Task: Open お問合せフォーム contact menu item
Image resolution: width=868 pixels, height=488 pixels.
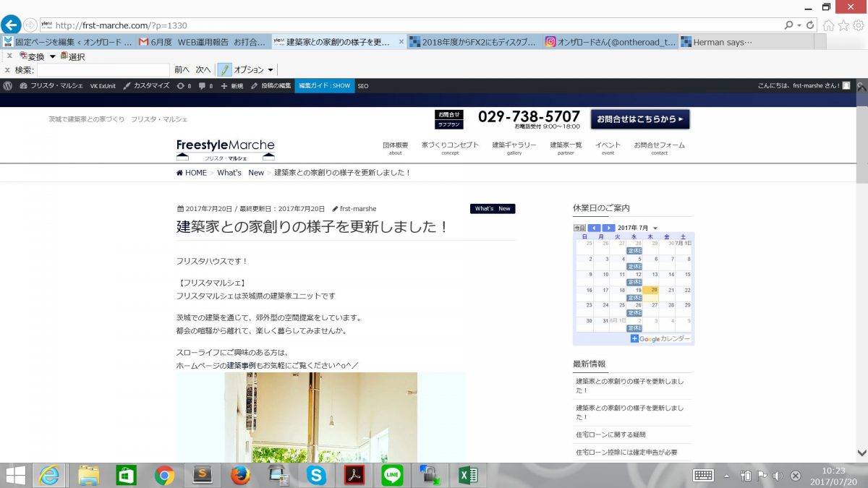Action: [x=659, y=148]
